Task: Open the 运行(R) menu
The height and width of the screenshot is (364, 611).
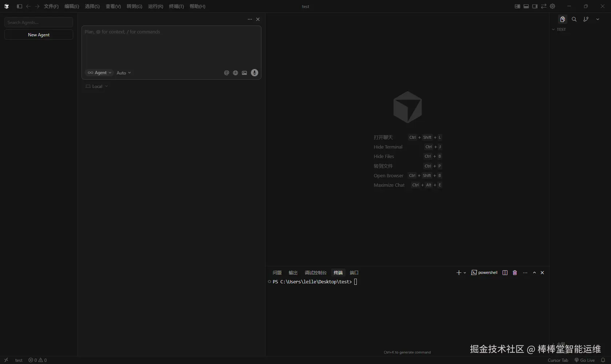Action: pyautogui.click(x=156, y=6)
